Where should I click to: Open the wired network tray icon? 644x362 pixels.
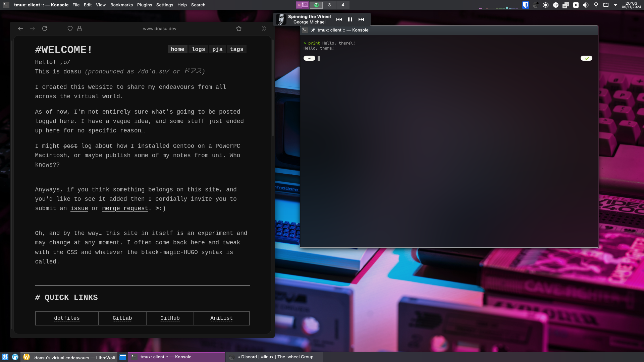[606, 5]
